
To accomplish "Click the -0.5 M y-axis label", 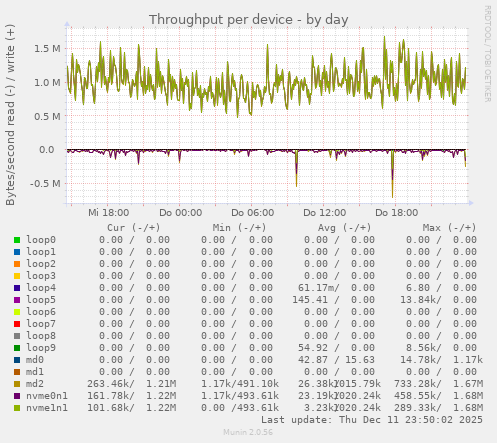I will click(45, 183).
